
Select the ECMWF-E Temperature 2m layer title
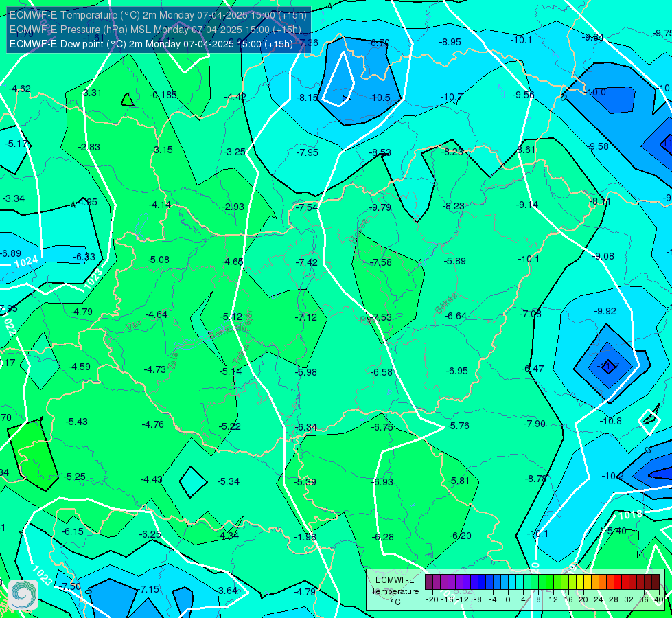click(x=158, y=15)
